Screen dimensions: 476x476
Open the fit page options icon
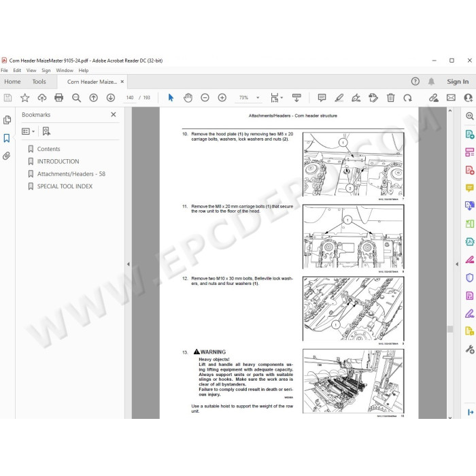point(276,98)
